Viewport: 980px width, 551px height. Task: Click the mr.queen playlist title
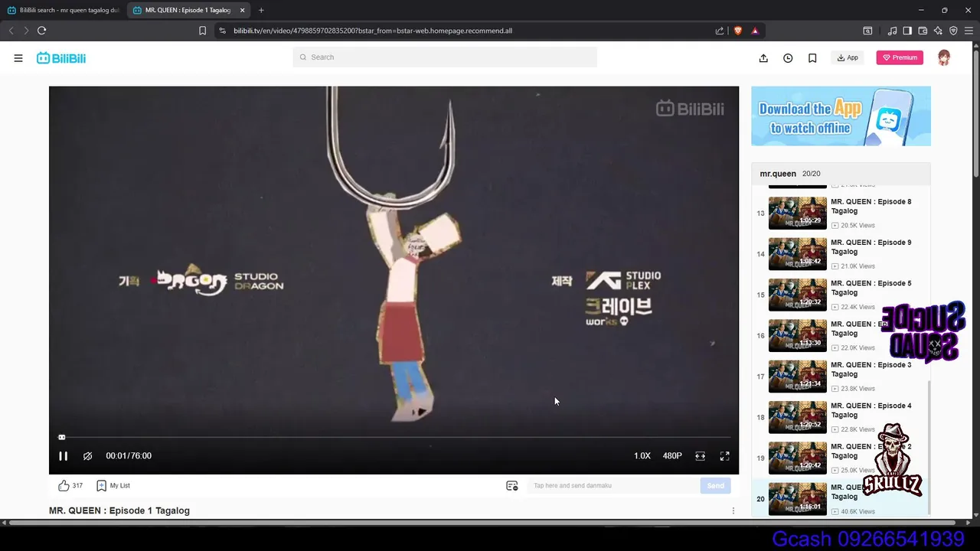click(778, 174)
